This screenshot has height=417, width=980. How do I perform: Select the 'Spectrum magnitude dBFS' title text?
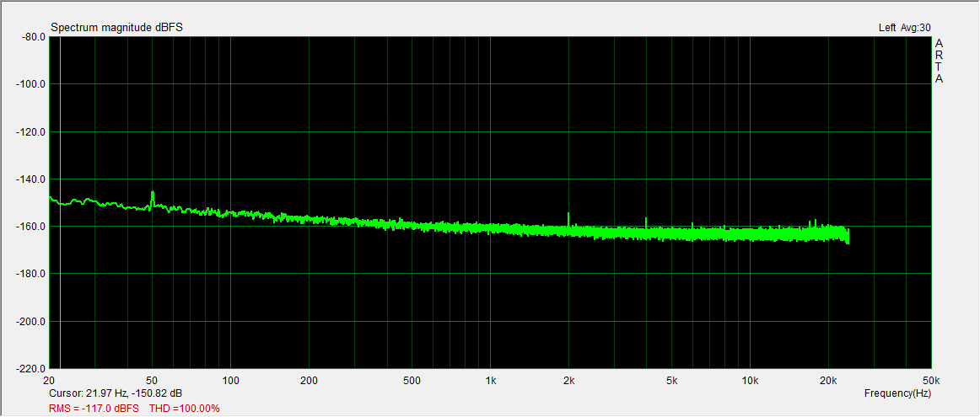click(116, 28)
